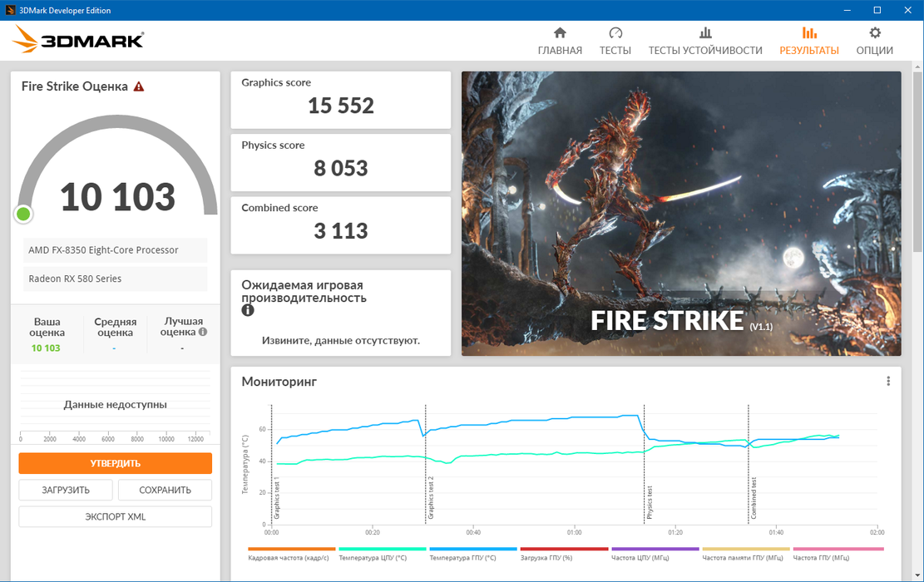Image resolution: width=924 pixels, height=582 pixels.
Task: Click the info icon beside Лучшая оценка
Action: click(x=203, y=332)
